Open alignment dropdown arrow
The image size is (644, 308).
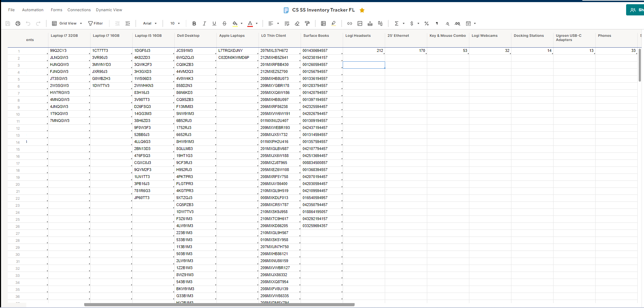278,23
